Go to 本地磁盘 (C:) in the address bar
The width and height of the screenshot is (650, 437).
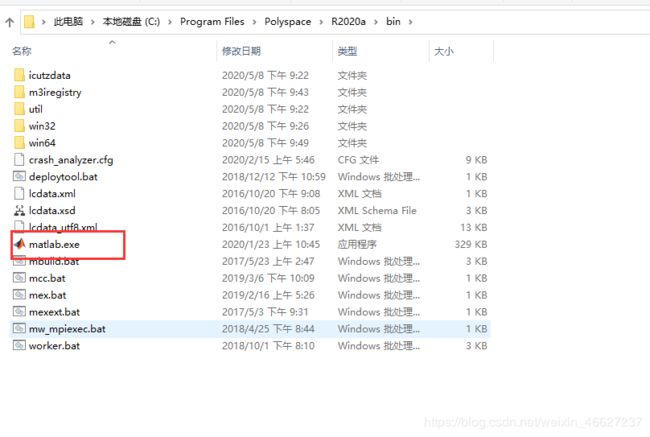131,22
